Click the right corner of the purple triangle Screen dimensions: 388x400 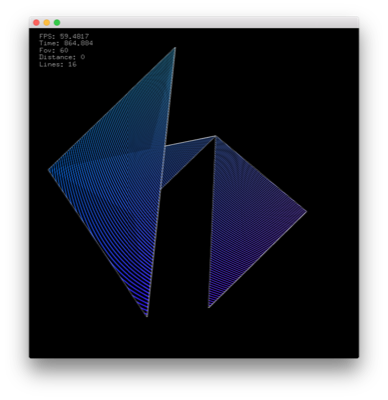pos(306,211)
